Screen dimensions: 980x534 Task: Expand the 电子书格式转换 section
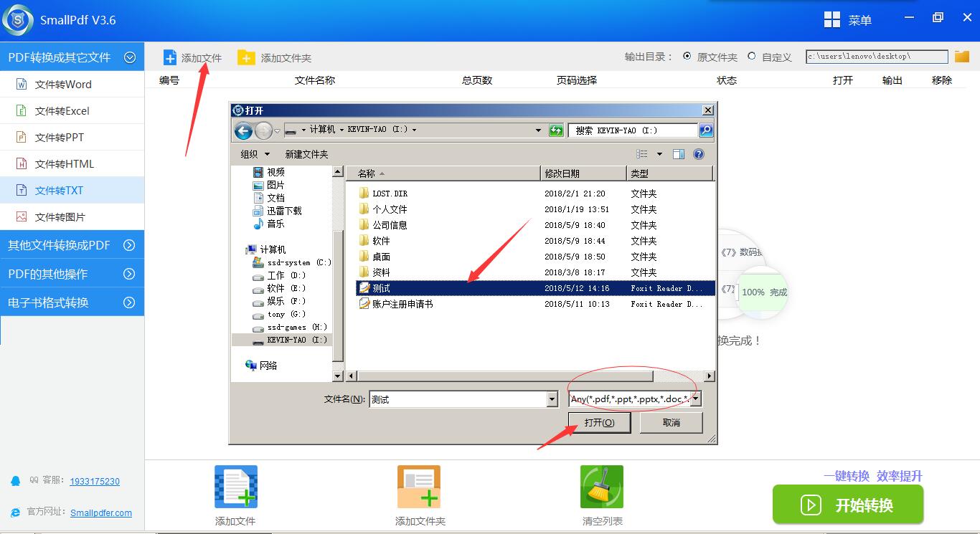pos(129,302)
